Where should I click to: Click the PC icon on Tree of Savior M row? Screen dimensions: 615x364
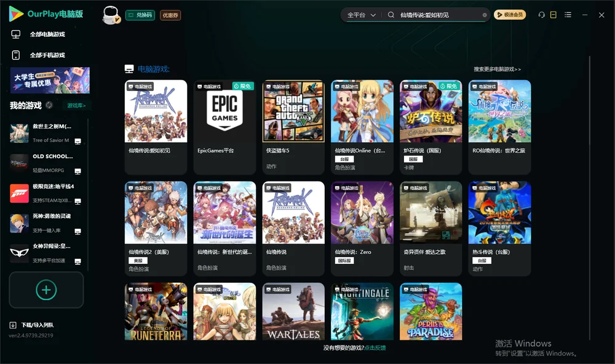[x=77, y=141]
